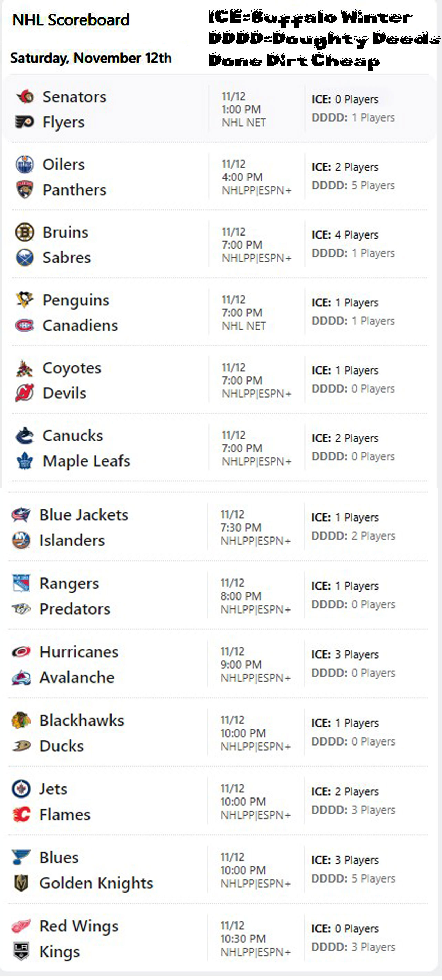Click the NHL Scoreboard heading
This screenshot has height=980, width=442.
point(71,20)
